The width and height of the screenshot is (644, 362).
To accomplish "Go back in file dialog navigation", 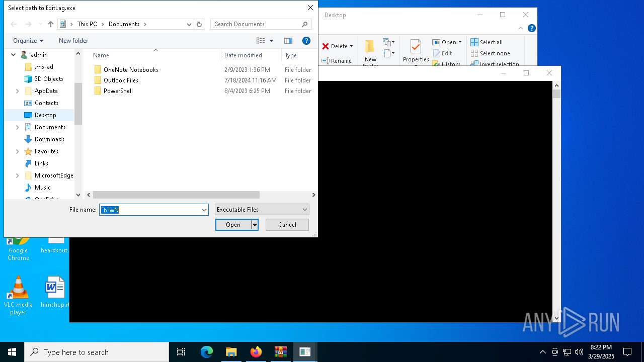I will [14, 24].
